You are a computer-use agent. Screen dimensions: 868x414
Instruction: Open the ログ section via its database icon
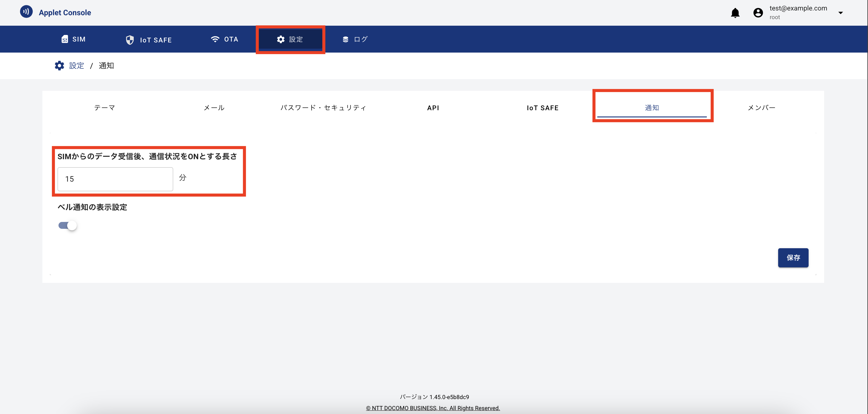[345, 39]
